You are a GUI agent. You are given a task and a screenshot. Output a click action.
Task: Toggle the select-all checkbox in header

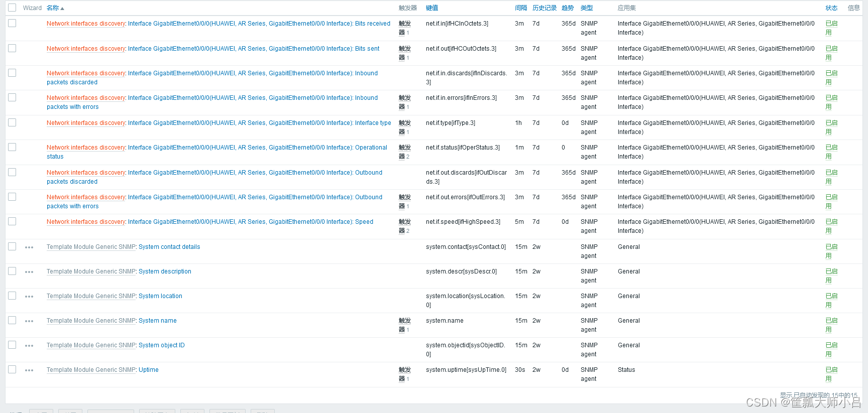(x=12, y=8)
